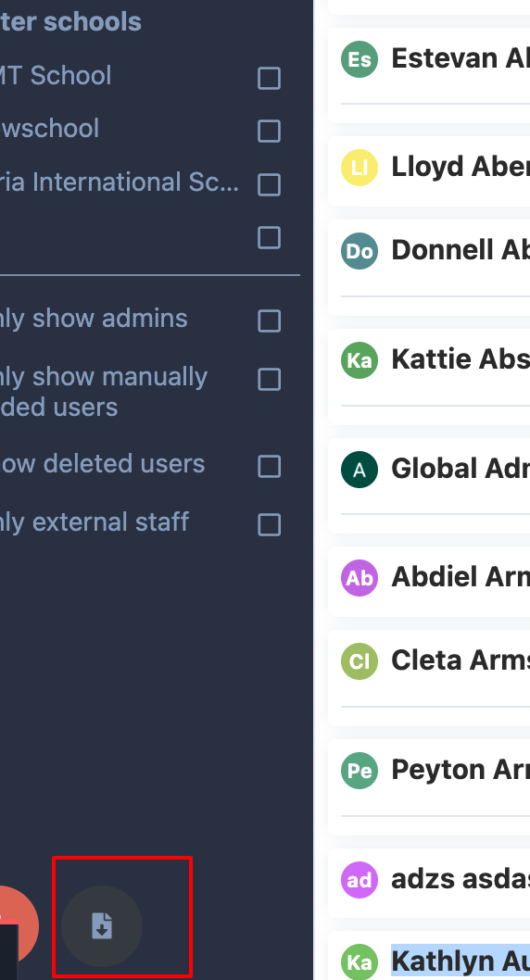Image resolution: width=530 pixels, height=980 pixels.
Task: Click the export file download button
Action: point(102,925)
